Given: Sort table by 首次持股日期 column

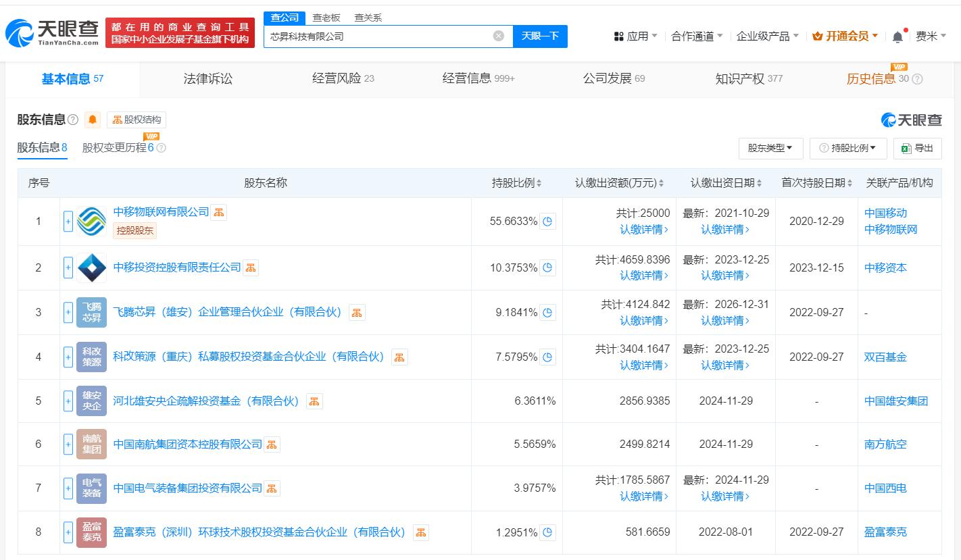Looking at the screenshot, I should pyautogui.click(x=850, y=183).
